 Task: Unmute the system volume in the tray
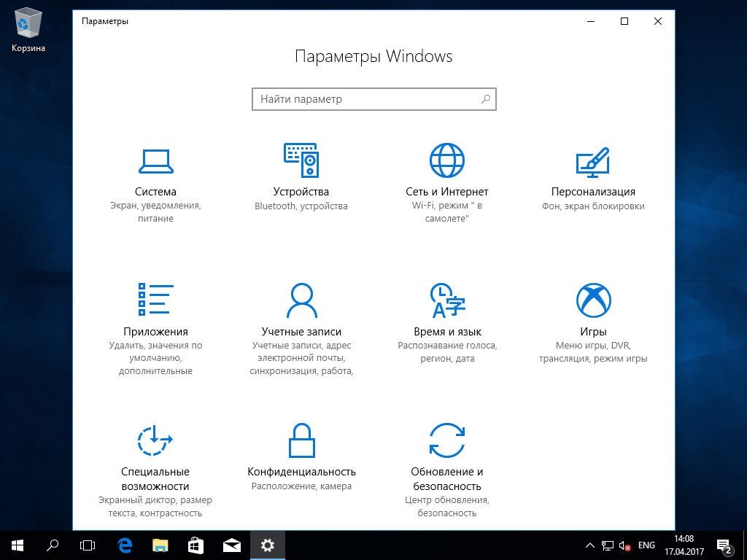pyautogui.click(x=624, y=545)
